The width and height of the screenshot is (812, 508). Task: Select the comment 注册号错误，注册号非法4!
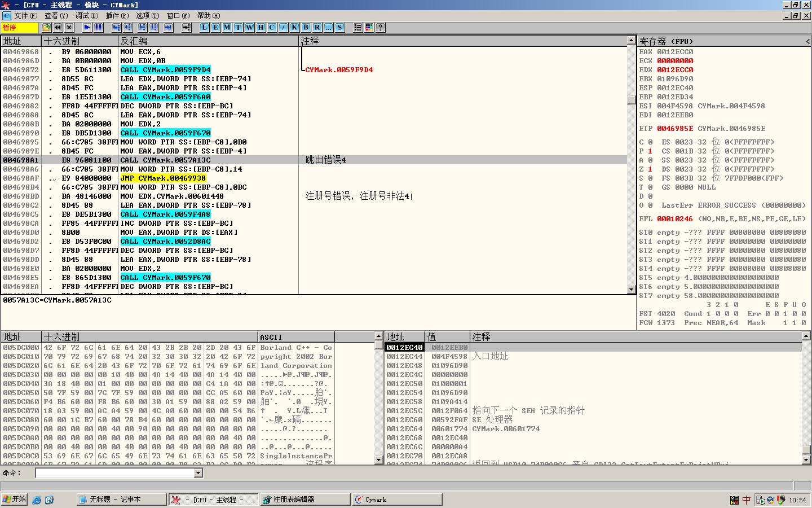[x=359, y=196]
